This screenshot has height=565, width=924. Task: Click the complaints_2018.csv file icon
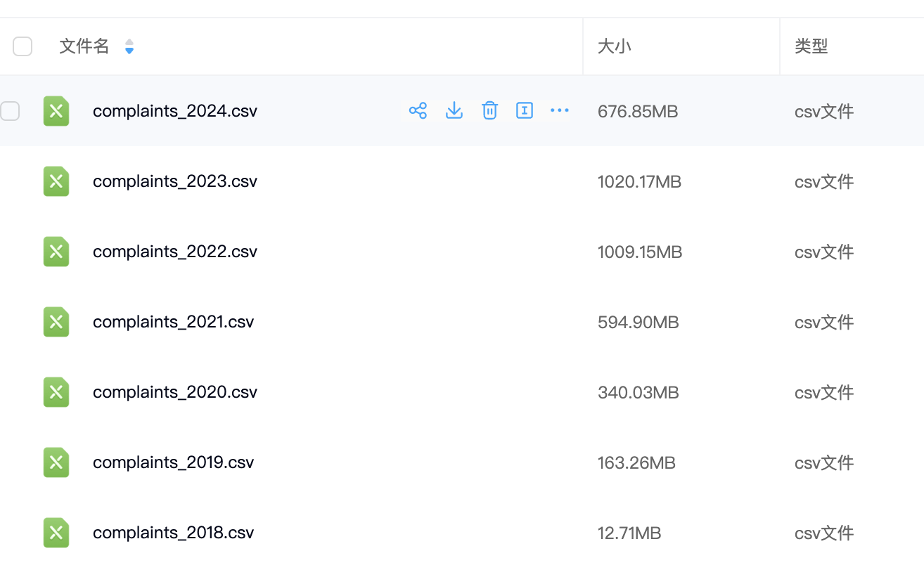click(x=56, y=533)
